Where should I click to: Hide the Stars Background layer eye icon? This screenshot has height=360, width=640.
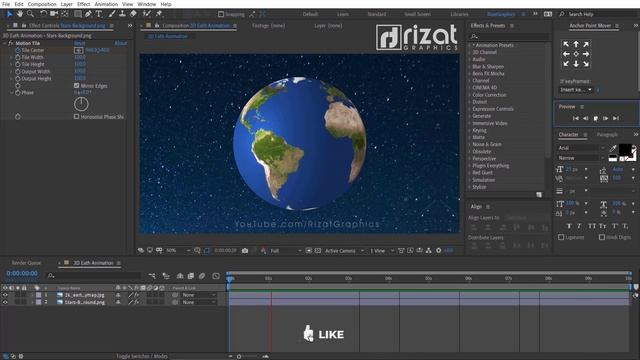[x=5, y=302]
